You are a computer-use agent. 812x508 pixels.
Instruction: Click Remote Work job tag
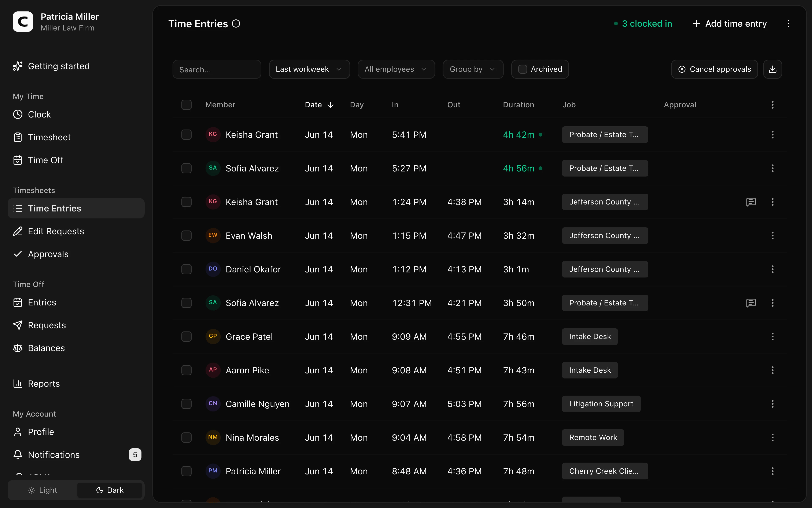pyautogui.click(x=593, y=438)
